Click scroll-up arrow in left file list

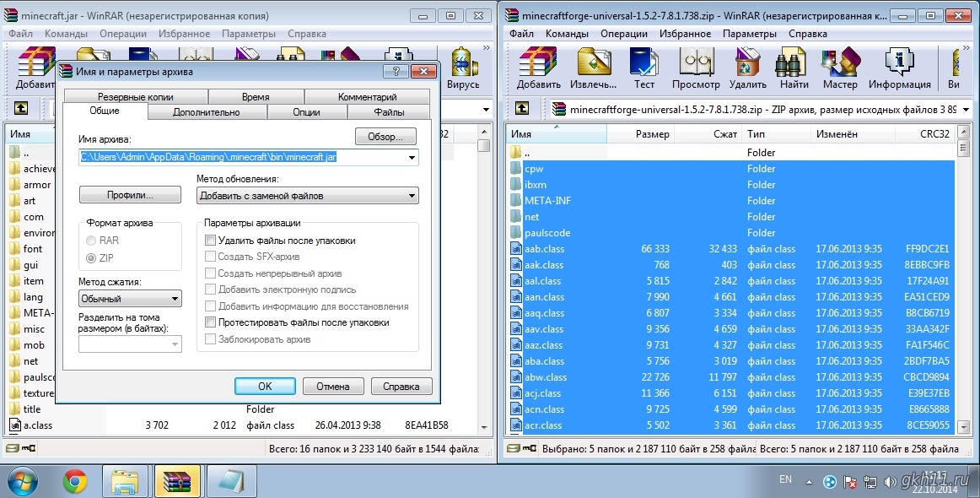[484, 132]
